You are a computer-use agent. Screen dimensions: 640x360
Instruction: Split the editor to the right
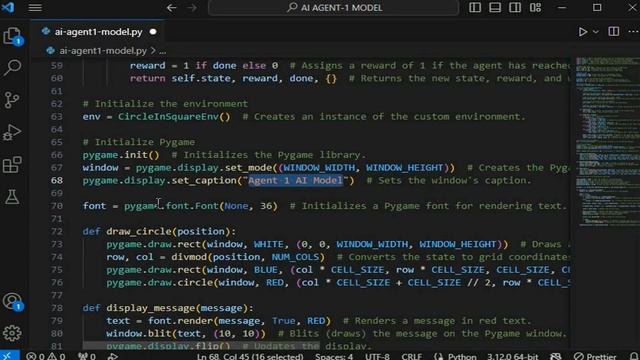click(613, 32)
